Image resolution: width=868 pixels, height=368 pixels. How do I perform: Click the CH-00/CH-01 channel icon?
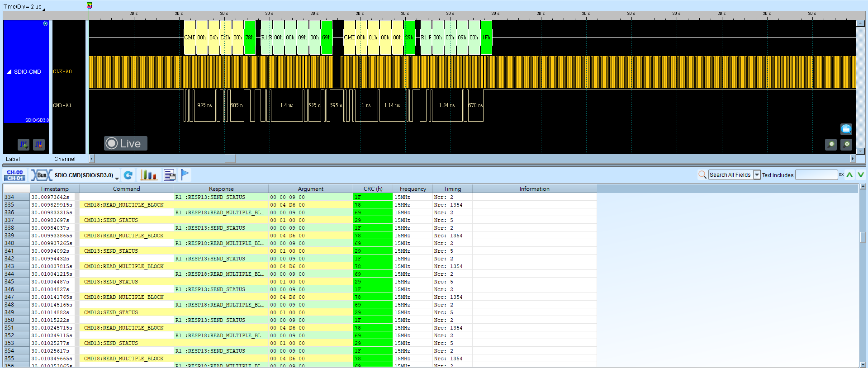(x=15, y=175)
